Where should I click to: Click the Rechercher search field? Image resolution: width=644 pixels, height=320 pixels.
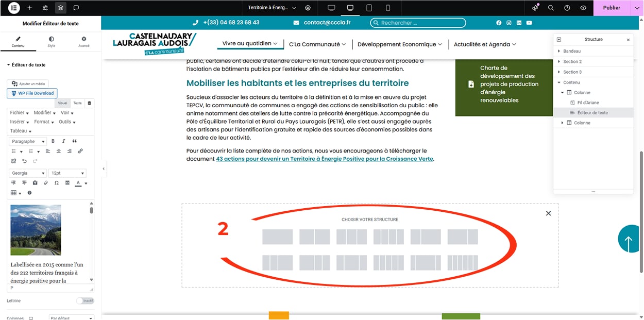[418, 23]
